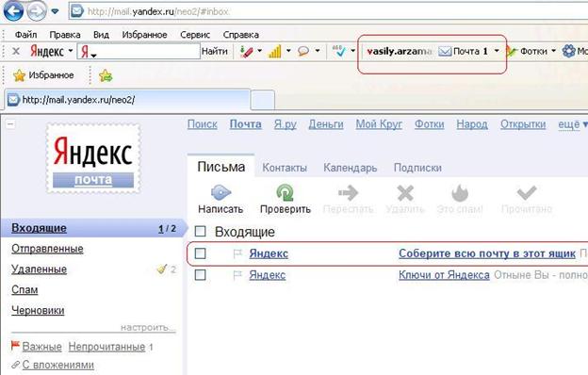Open the Сервис menu

(195, 35)
